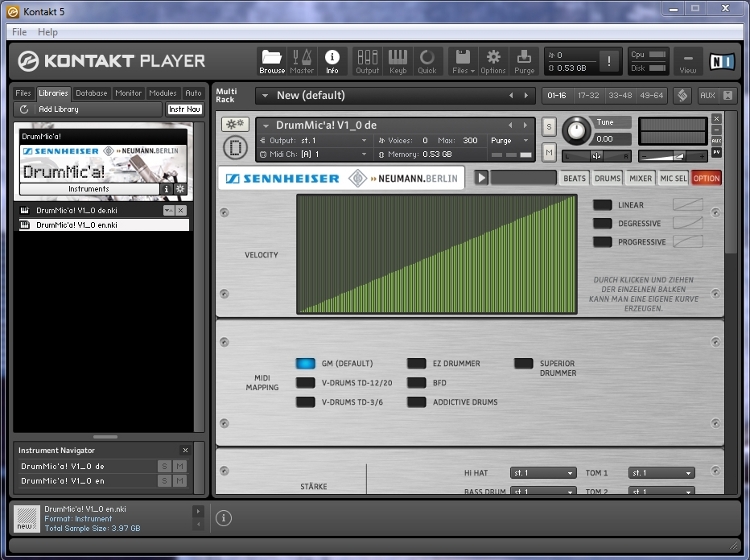
Task: Open the TOM 1 output dropdown
Action: pos(661,473)
